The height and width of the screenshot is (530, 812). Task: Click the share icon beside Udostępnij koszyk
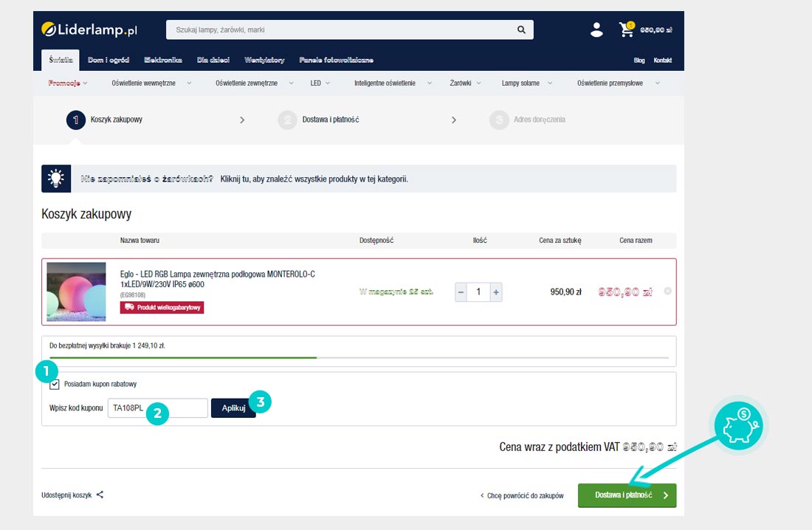point(100,495)
